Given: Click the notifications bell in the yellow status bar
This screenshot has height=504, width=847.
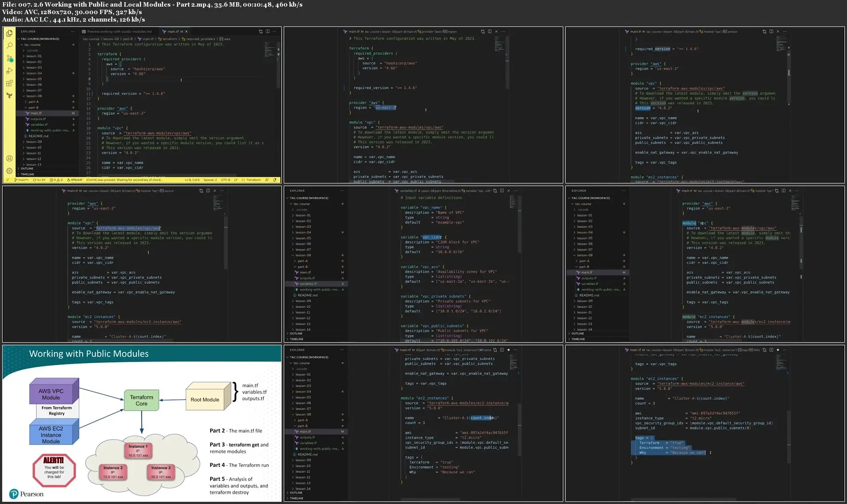Looking at the screenshot, I should click(275, 180).
